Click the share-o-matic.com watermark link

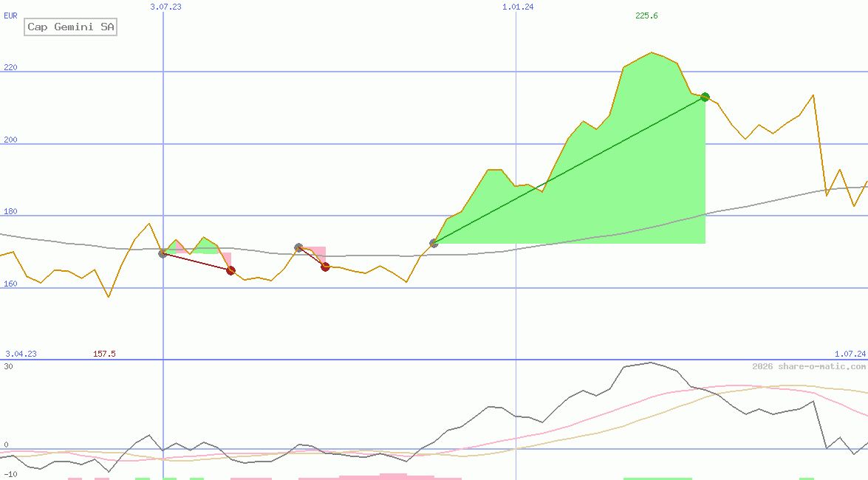[x=809, y=366]
